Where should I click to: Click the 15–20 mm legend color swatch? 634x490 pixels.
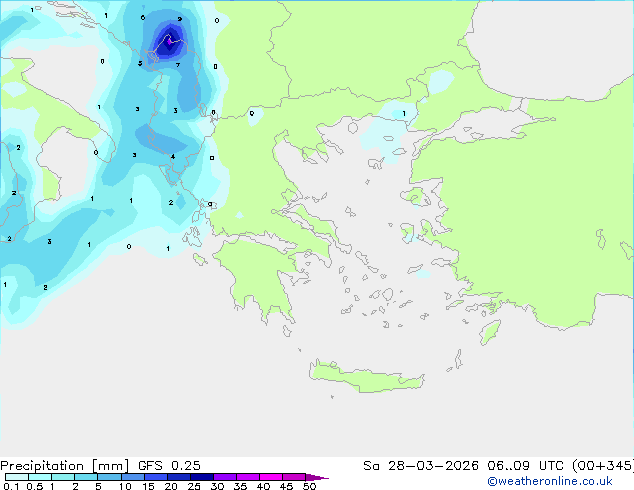(x=156, y=477)
